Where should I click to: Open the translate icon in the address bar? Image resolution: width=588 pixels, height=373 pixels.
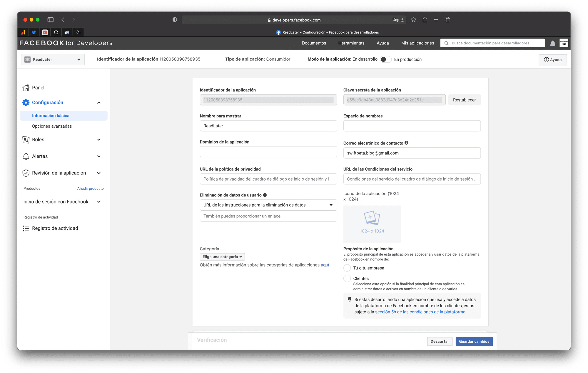tap(395, 20)
